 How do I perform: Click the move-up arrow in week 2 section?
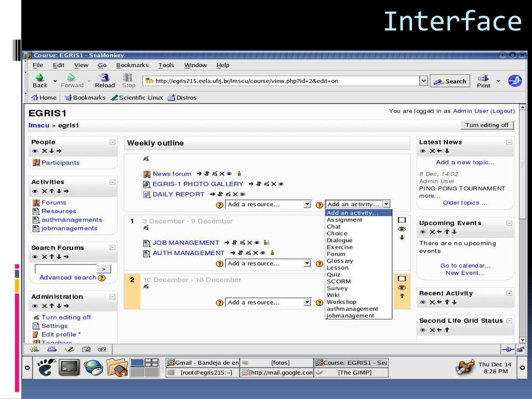402,296
